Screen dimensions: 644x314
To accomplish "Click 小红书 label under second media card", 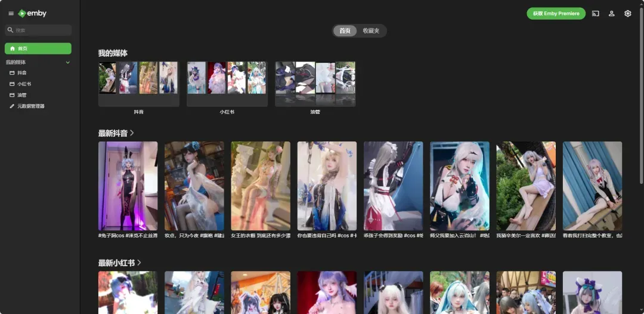I will (227, 112).
